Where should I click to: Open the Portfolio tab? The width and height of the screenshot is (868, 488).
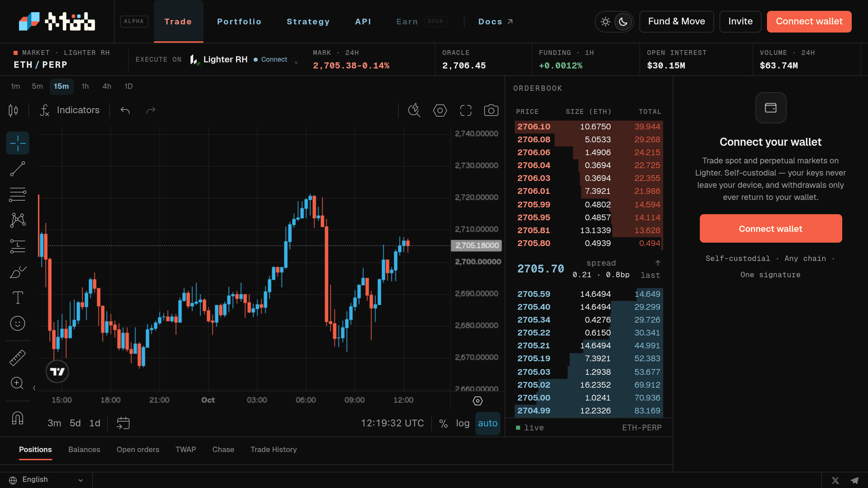coord(239,22)
